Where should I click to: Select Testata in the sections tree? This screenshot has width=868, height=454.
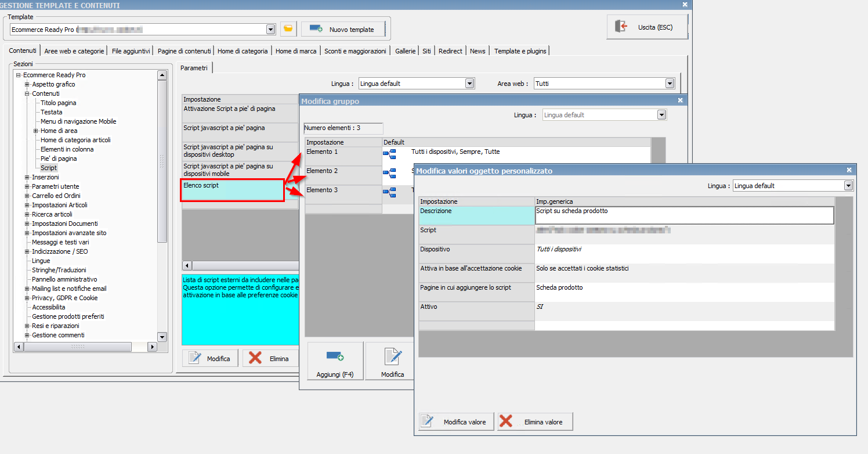(52, 112)
